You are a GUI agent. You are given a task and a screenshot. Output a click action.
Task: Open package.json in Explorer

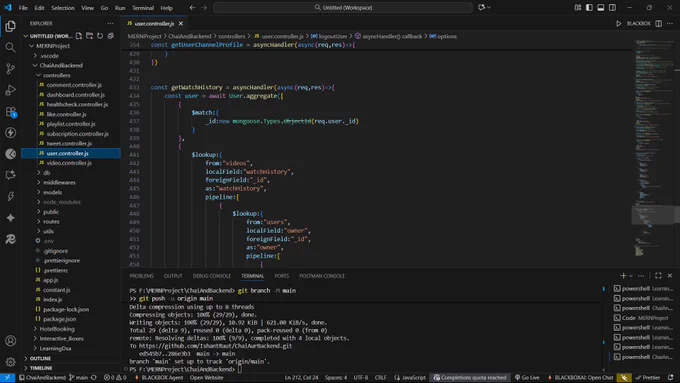coord(59,319)
